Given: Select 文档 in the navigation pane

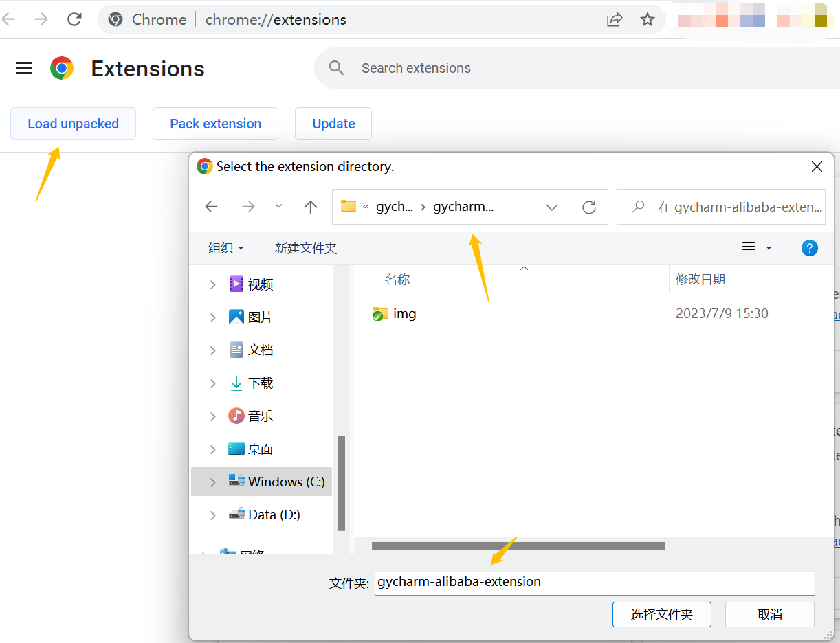Looking at the screenshot, I should pyautogui.click(x=261, y=350).
